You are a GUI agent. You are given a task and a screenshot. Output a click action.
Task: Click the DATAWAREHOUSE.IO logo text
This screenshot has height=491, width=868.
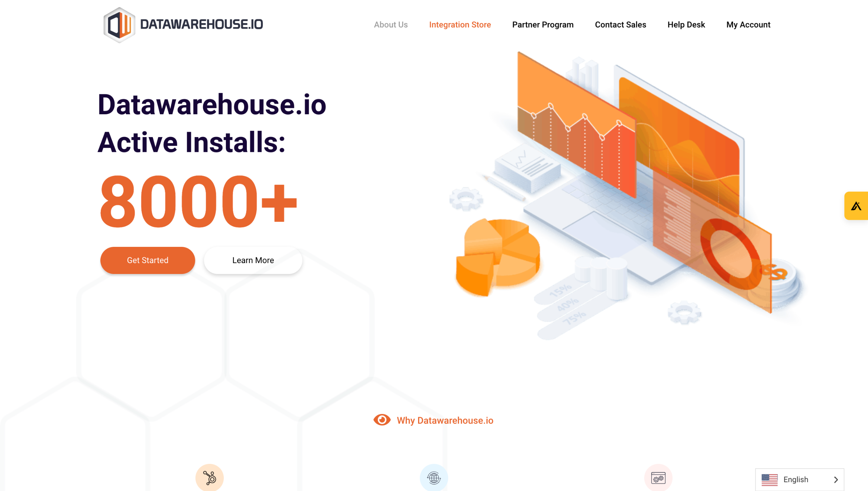[201, 24]
